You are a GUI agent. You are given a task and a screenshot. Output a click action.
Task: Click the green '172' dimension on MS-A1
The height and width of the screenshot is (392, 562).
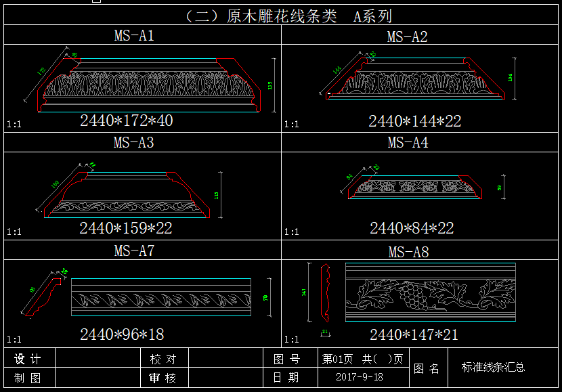[x=41, y=71]
